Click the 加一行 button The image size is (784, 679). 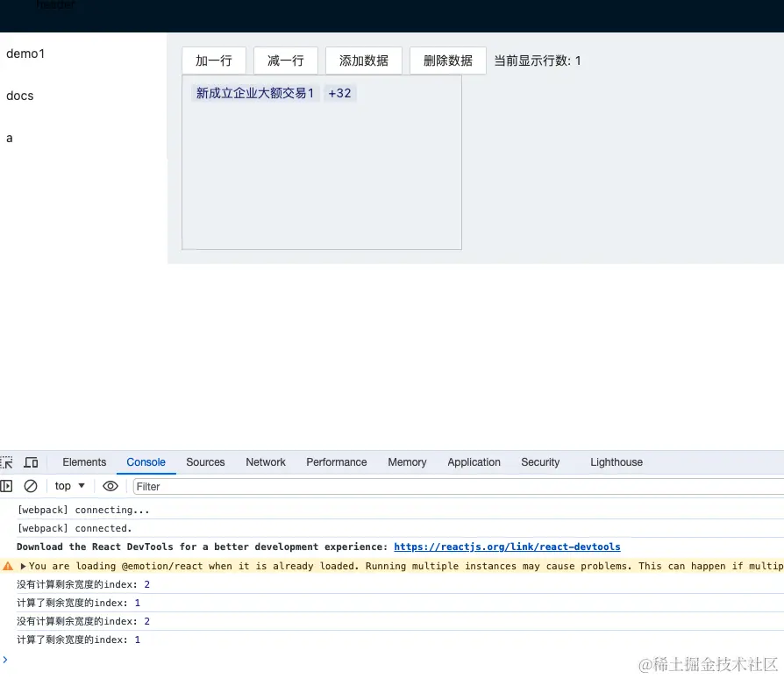214,61
